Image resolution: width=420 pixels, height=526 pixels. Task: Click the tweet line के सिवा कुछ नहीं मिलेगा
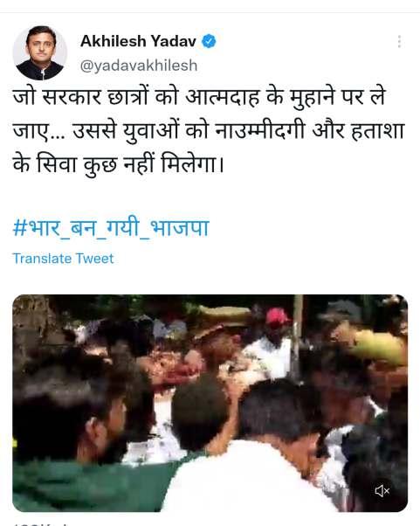pos(118,164)
